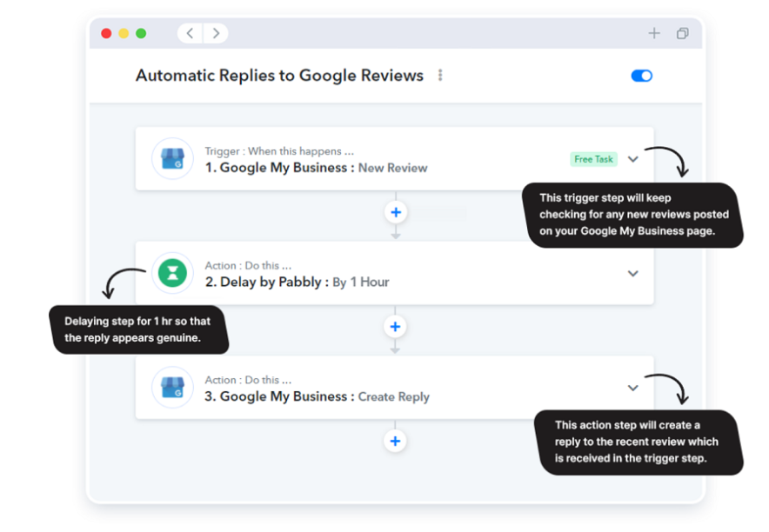Screen dimensions: 769x532
Task: Click the yellow minimize window button
Action: click(124, 33)
